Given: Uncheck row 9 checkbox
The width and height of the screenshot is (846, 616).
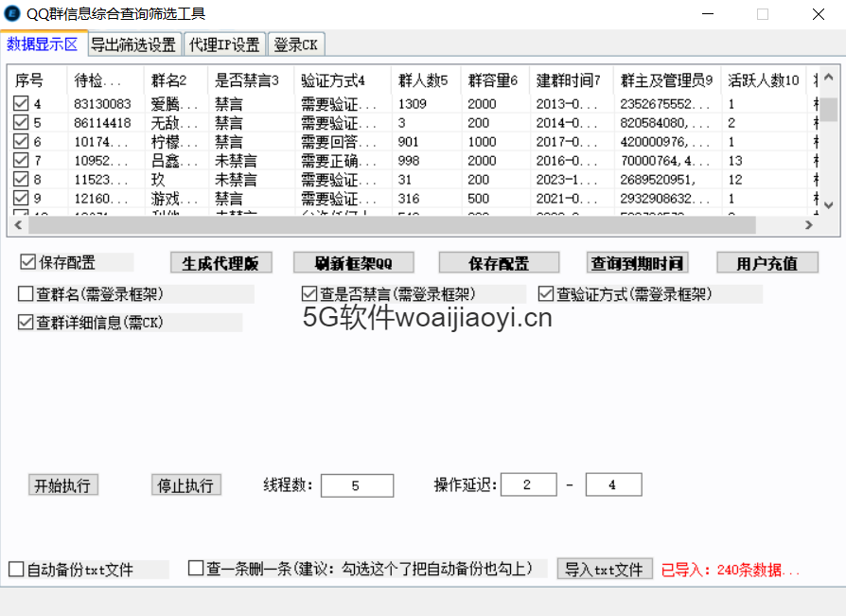Looking at the screenshot, I should pyautogui.click(x=21, y=198).
